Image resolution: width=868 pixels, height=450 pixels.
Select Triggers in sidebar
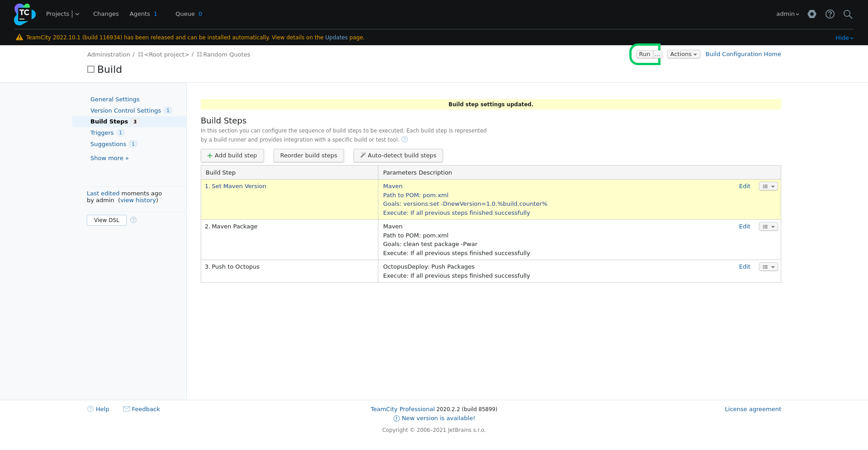tap(102, 133)
